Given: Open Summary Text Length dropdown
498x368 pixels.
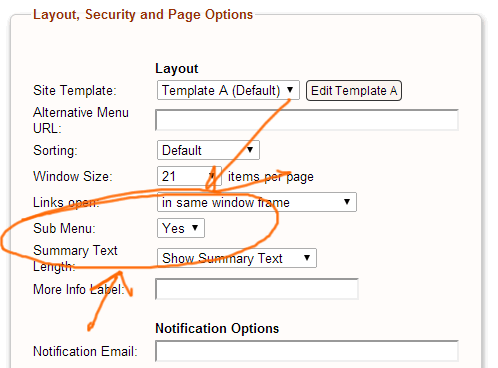Looking at the screenshot, I should 237,258.
